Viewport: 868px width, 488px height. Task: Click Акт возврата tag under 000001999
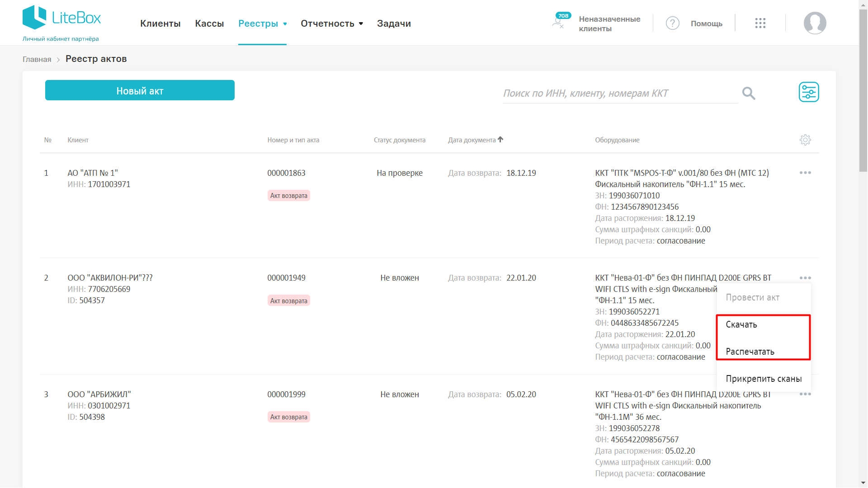[288, 417]
